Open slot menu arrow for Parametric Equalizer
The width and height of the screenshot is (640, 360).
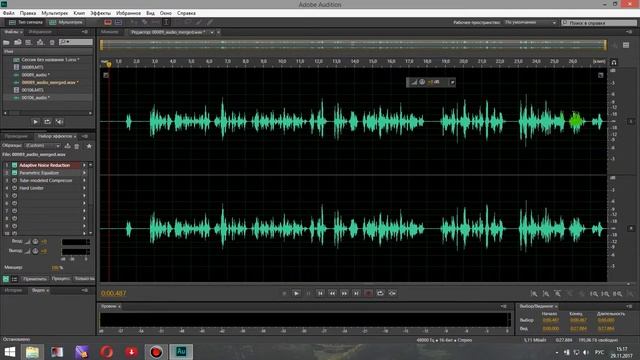coord(84,173)
